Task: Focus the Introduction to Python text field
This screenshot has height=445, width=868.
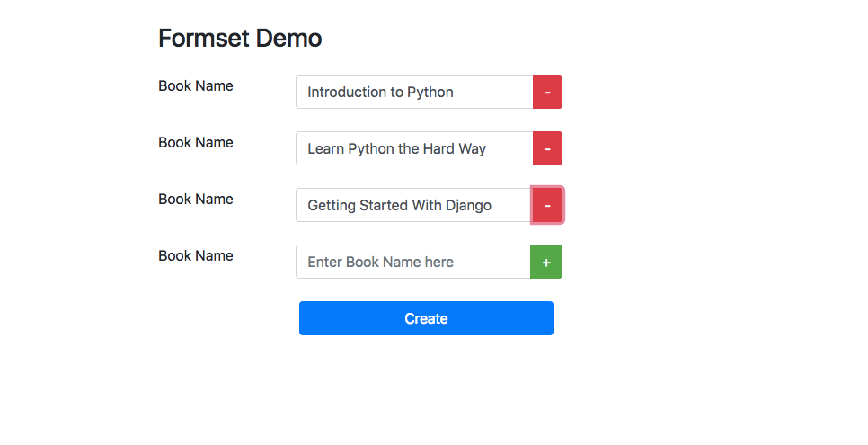Action: point(414,92)
